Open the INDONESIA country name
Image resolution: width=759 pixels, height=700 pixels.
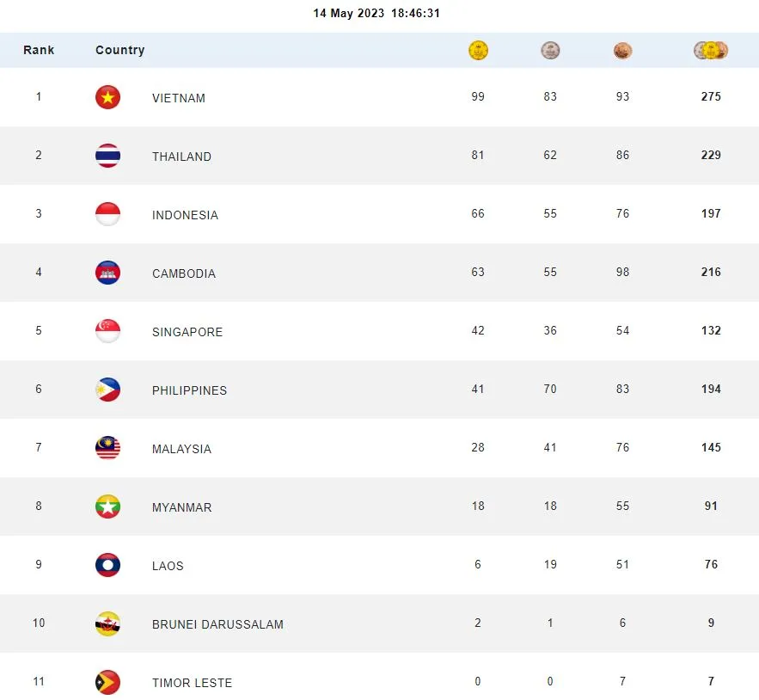(185, 215)
